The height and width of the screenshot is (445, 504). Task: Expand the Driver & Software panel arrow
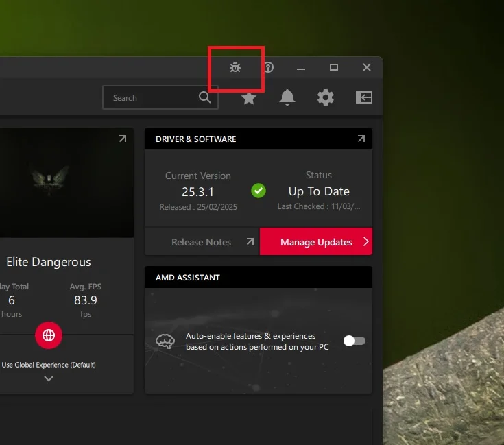click(361, 139)
